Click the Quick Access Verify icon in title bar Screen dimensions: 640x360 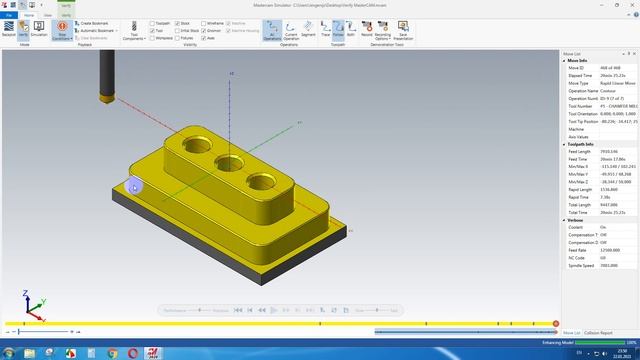[22, 5]
